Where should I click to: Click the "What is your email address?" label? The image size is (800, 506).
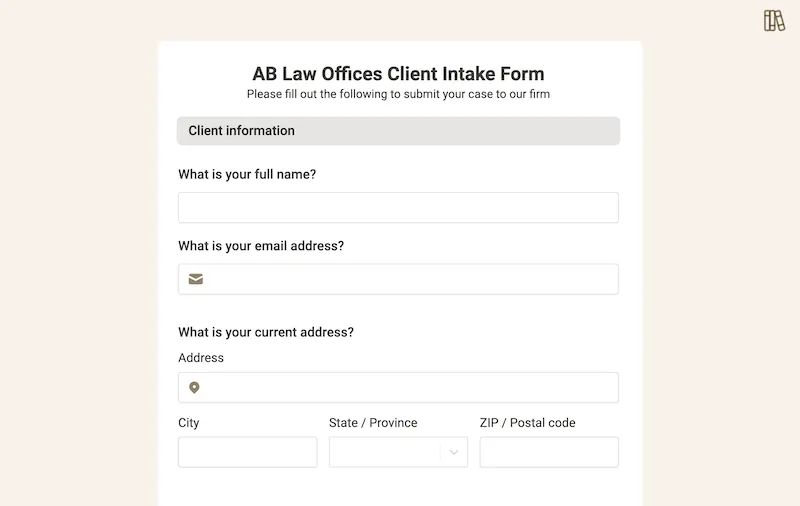click(x=261, y=246)
